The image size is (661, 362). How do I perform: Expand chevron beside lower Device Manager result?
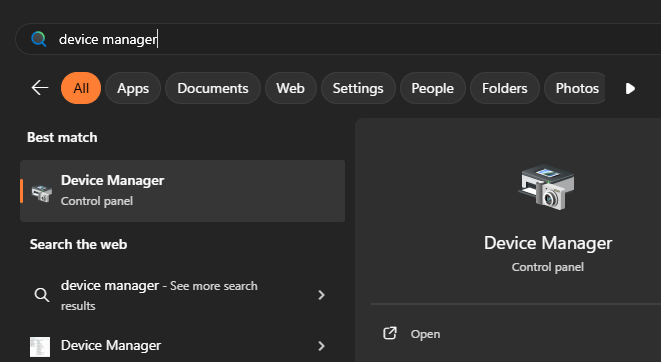pyautogui.click(x=321, y=346)
